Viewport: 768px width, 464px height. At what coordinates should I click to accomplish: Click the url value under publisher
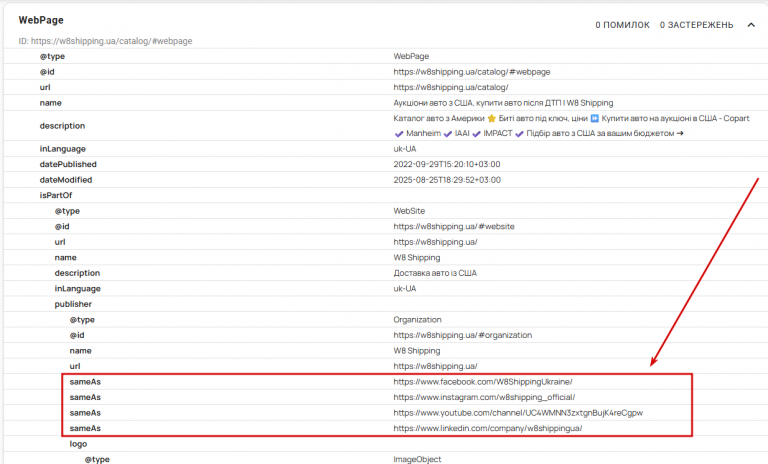(x=435, y=366)
